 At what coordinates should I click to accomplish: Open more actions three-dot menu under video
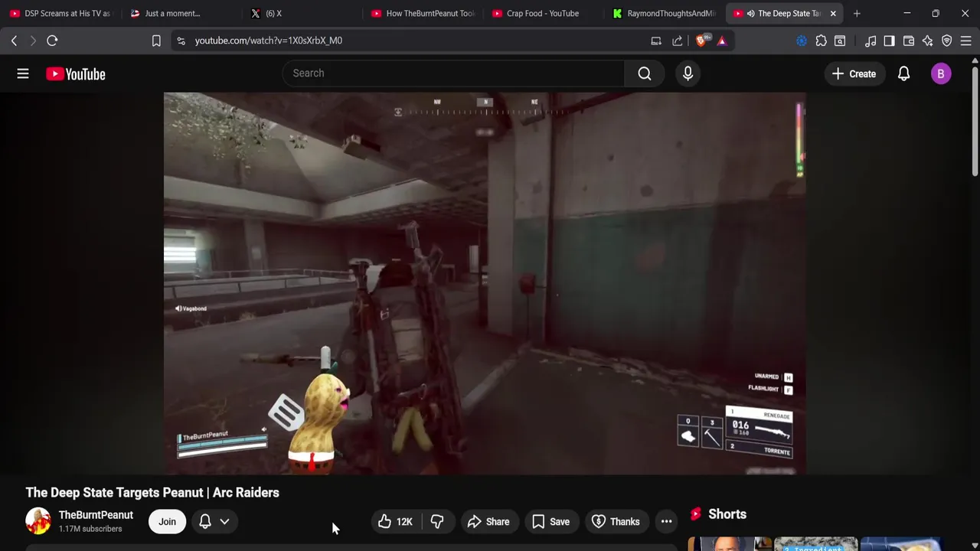(666, 522)
